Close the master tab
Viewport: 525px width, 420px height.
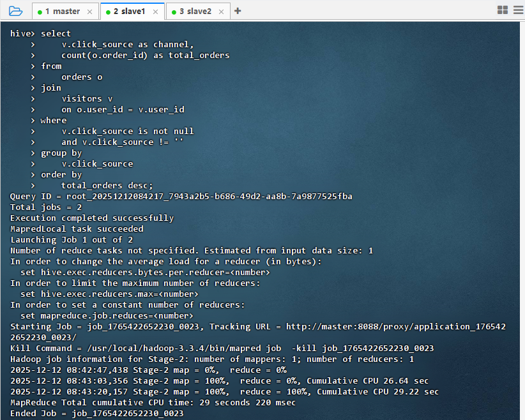click(x=89, y=11)
